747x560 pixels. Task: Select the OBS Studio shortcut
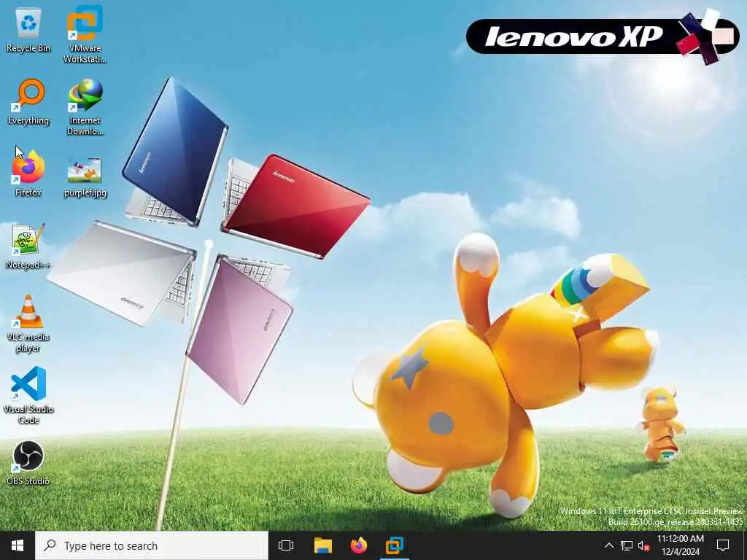click(28, 463)
